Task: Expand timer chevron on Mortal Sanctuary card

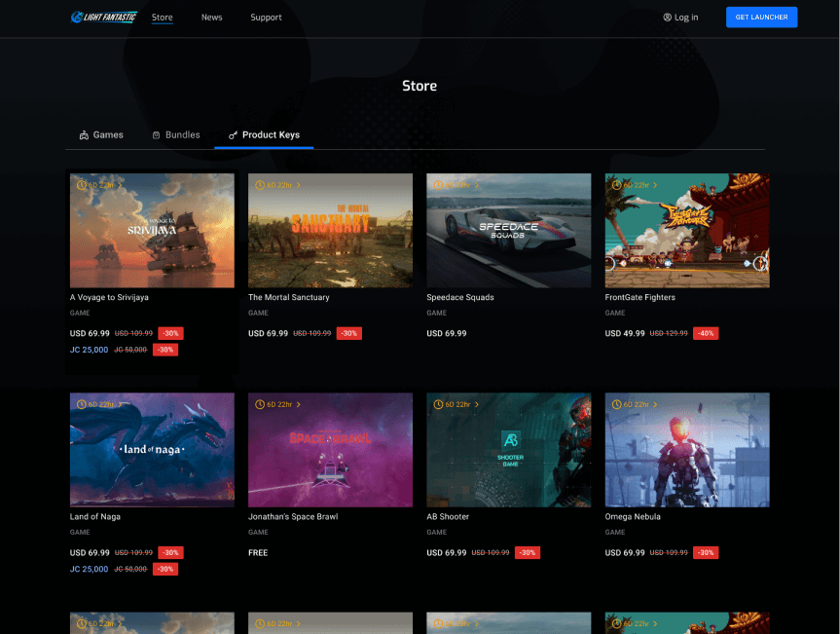Action: 299,185
